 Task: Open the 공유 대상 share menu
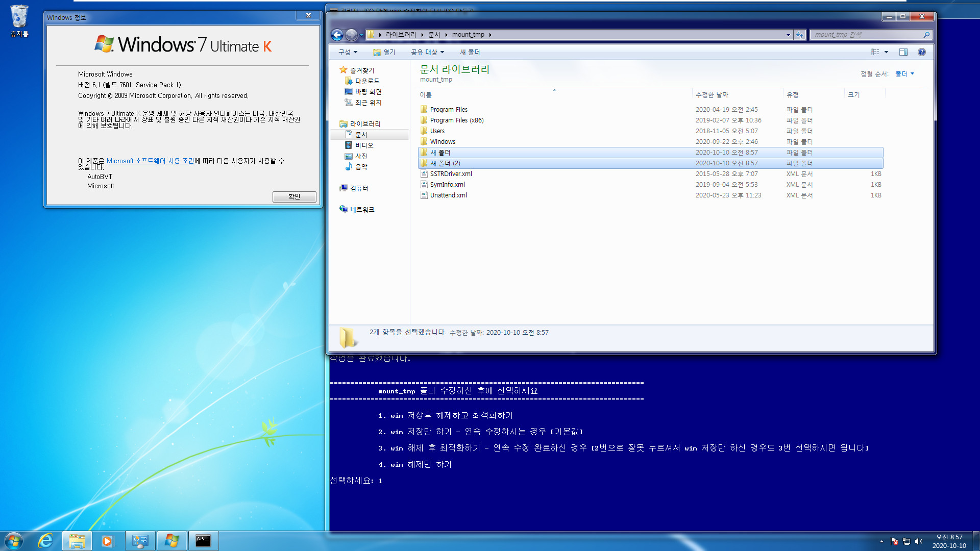(x=427, y=52)
